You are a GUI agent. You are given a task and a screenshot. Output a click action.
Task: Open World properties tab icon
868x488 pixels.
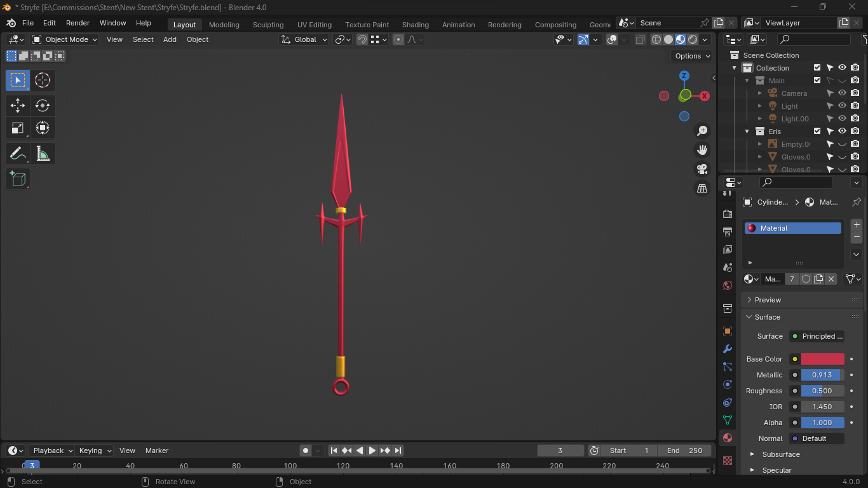(728, 285)
